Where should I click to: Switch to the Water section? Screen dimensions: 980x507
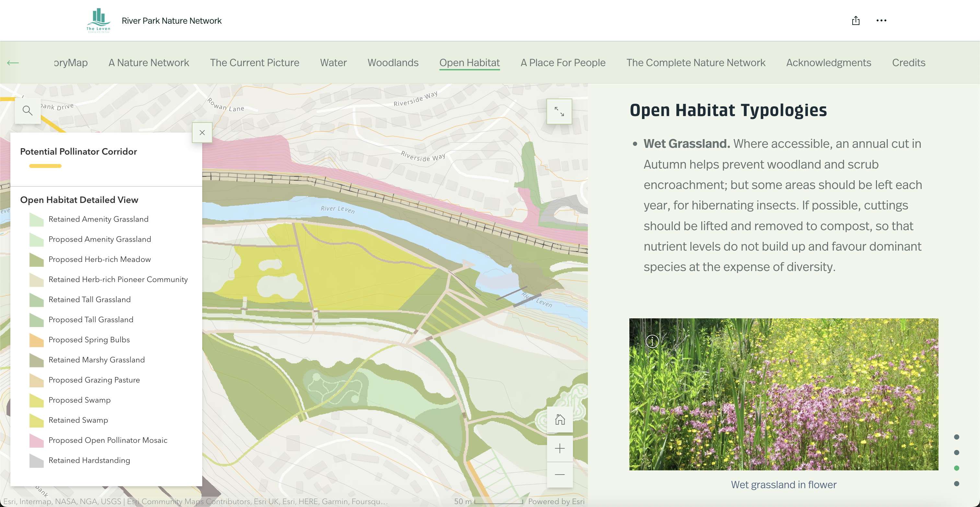[333, 63]
